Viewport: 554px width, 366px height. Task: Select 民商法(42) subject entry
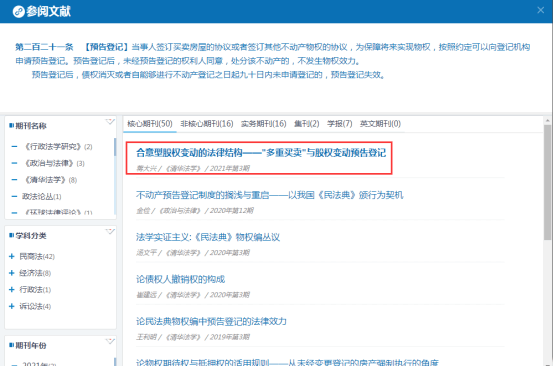pyautogui.click(x=37, y=256)
